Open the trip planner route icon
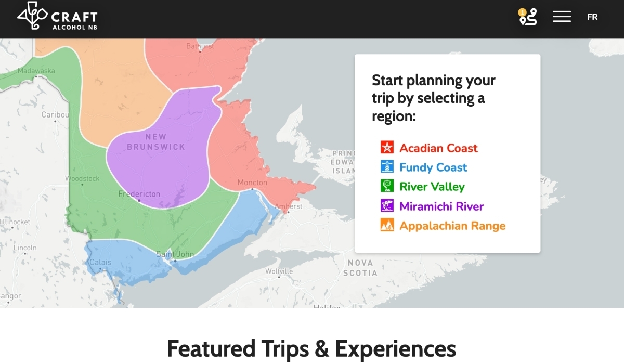This screenshot has width=624, height=364. click(528, 17)
